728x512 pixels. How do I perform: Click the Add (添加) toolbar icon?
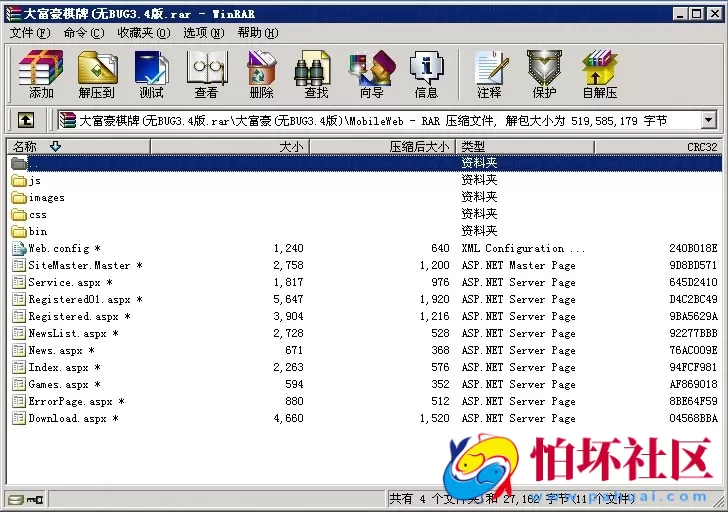point(41,74)
